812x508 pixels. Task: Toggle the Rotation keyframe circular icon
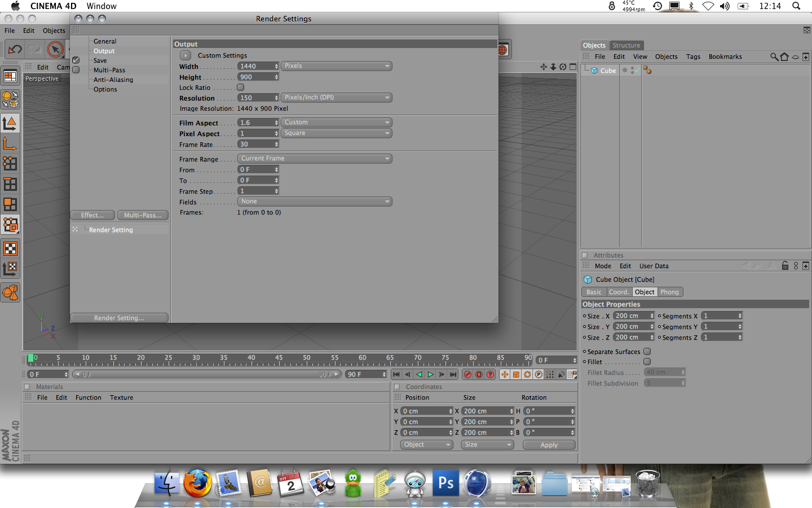(527, 374)
